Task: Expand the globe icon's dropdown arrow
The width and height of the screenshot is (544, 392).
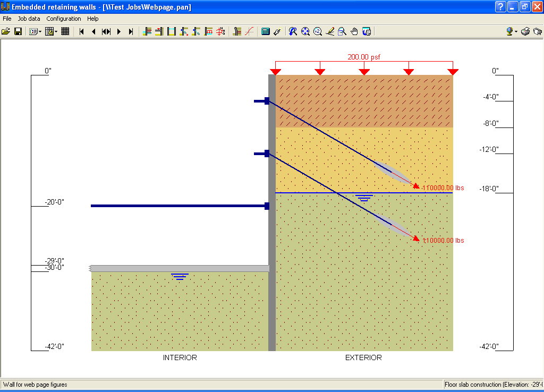Action: click(x=516, y=32)
